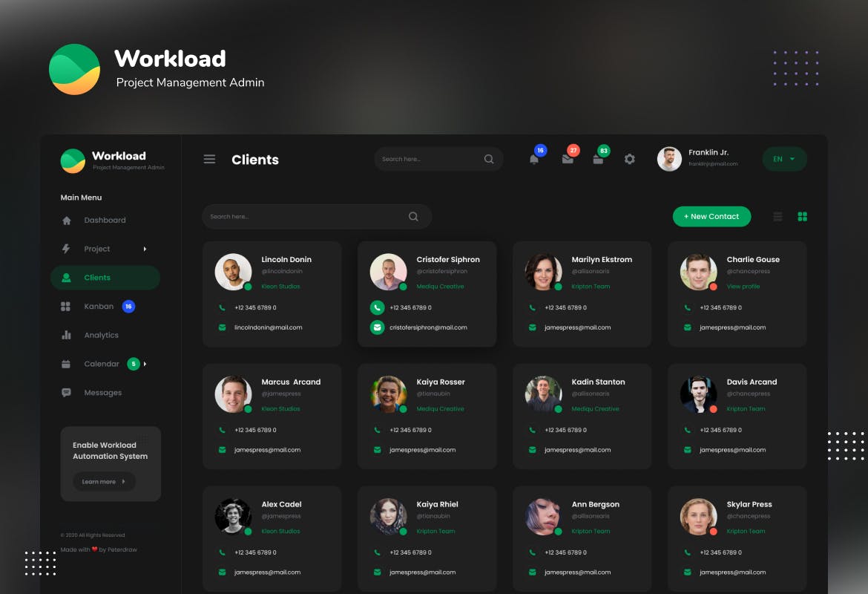The width and height of the screenshot is (868, 594).
Task: Expand the Calendar submenu arrow
Action: click(x=145, y=364)
